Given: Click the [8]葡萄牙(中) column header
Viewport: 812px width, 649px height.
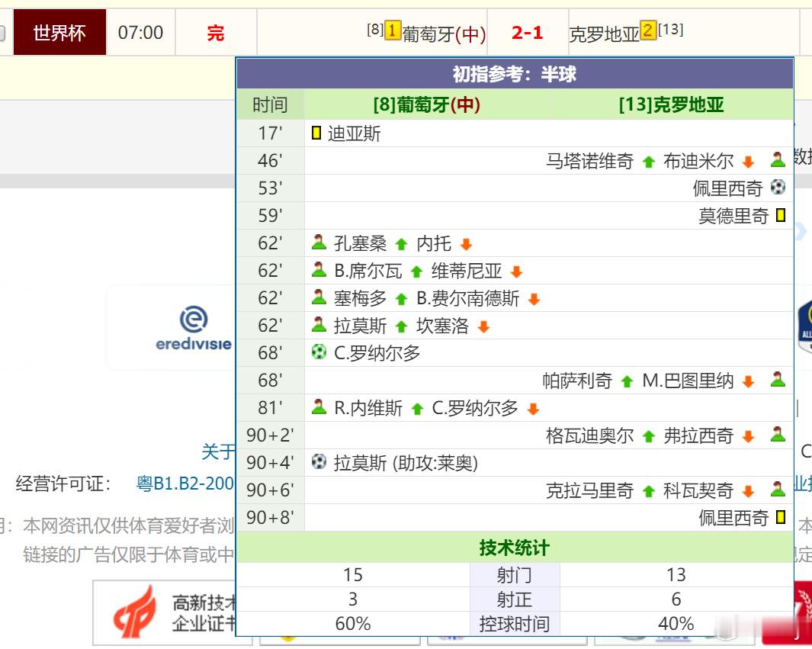Looking at the screenshot, I should [427, 104].
